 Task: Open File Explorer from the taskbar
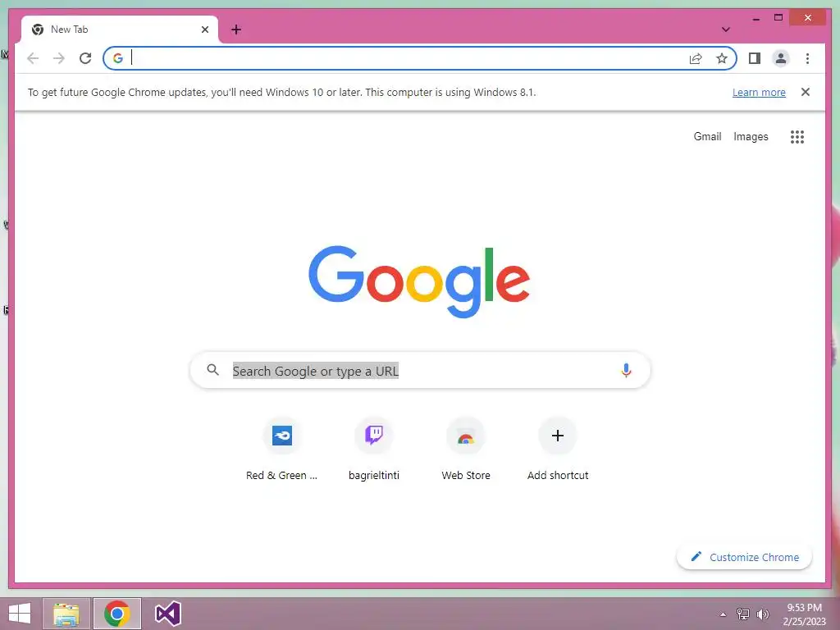click(x=66, y=614)
